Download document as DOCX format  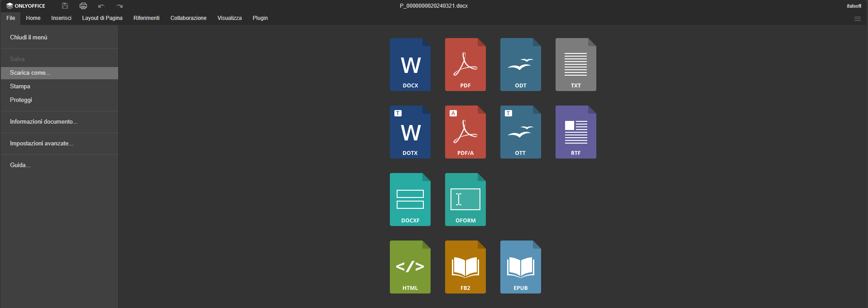(410, 65)
